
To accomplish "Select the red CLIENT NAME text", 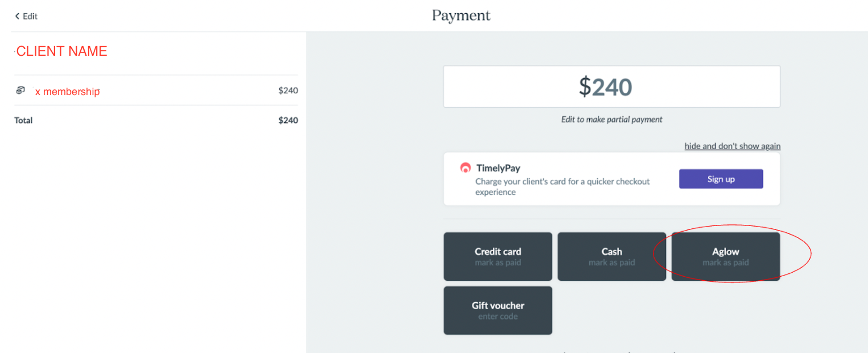I will (x=61, y=51).
